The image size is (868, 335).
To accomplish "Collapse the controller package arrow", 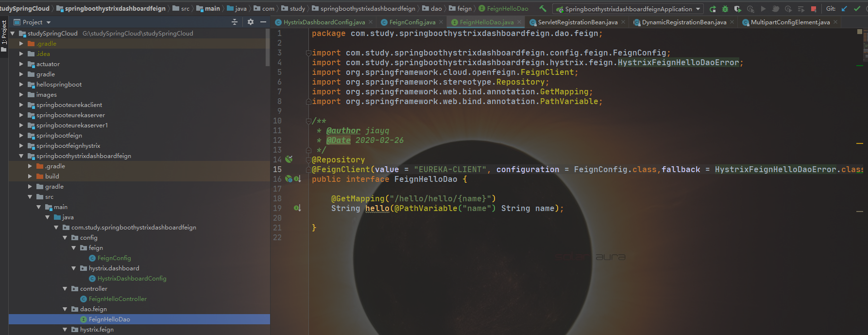I will [x=65, y=289].
